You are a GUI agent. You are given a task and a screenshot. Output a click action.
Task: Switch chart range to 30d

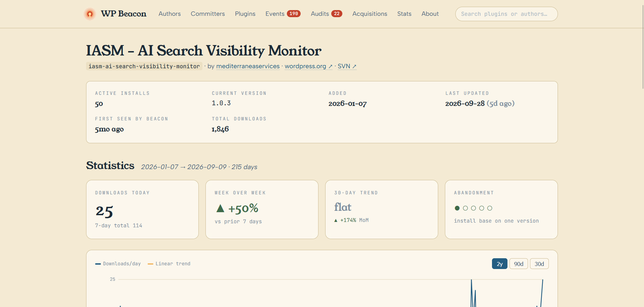[x=539, y=264]
